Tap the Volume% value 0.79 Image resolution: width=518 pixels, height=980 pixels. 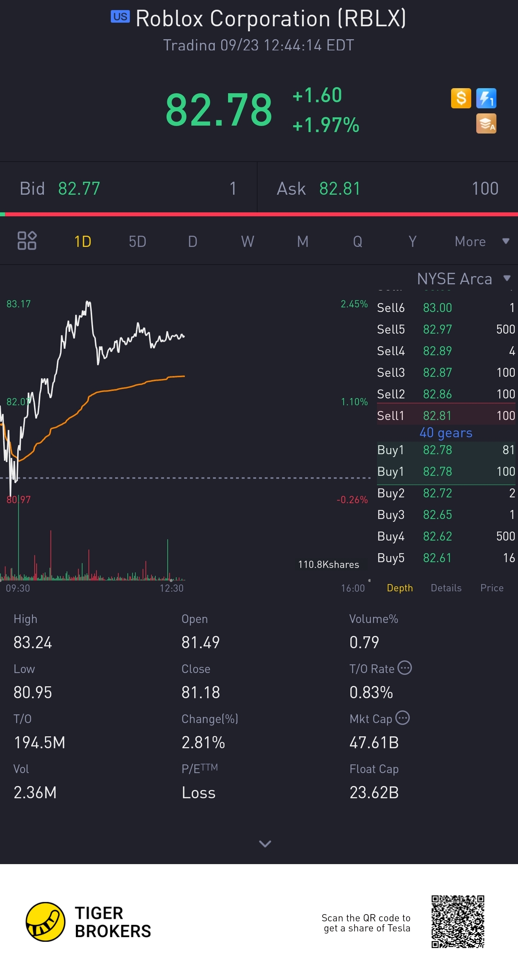tap(364, 642)
